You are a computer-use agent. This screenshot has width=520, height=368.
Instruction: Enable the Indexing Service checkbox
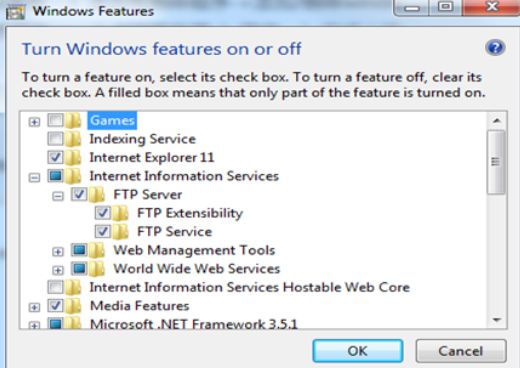[55, 139]
